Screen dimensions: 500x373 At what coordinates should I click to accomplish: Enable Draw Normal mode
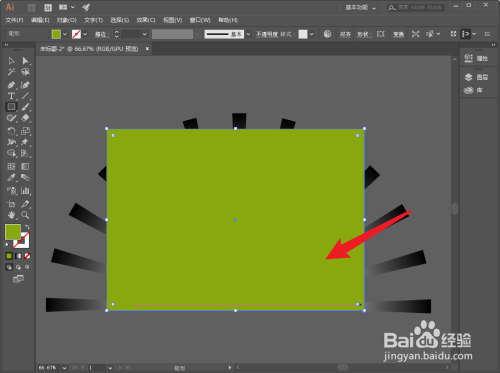[9, 267]
